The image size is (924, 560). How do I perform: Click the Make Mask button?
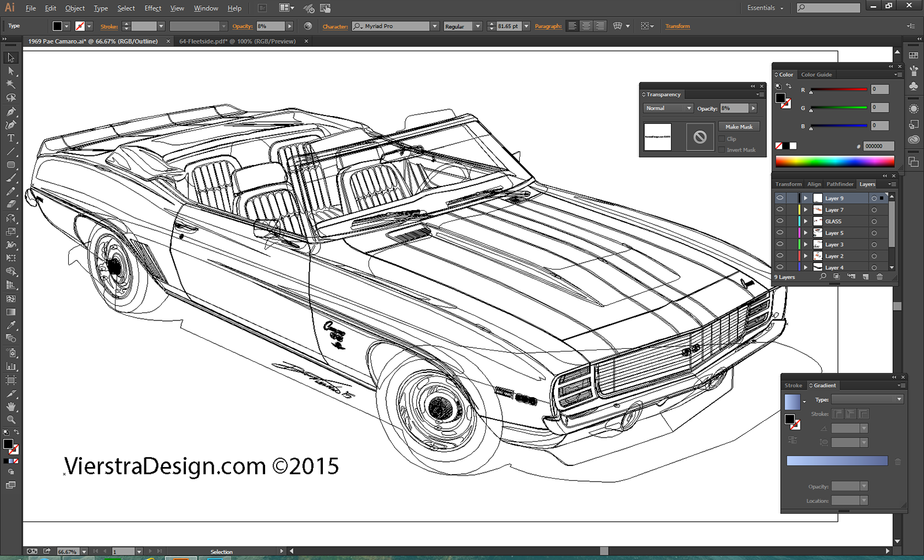tap(739, 126)
